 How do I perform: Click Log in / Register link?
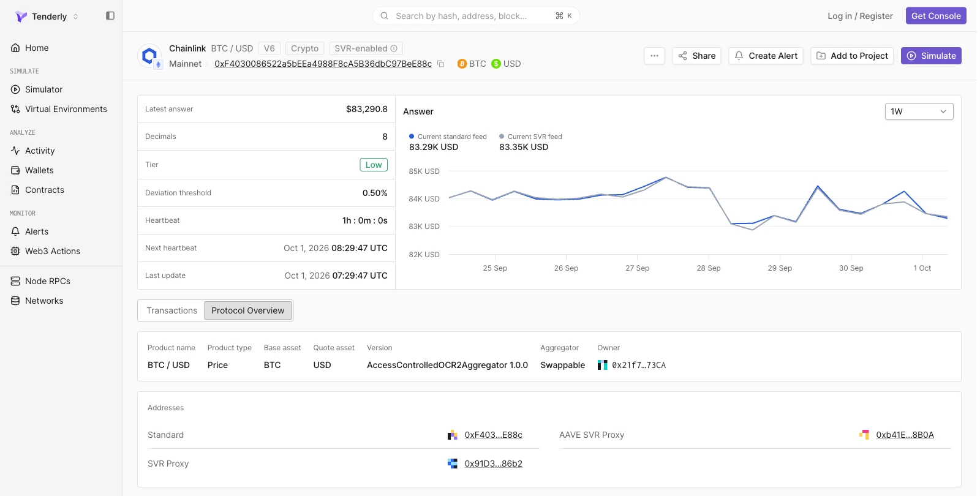[860, 16]
